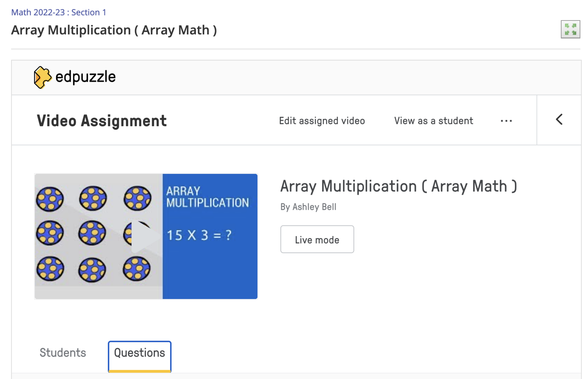588x379 pixels.
Task: Click the Video Assignment heading
Action: coord(102,120)
